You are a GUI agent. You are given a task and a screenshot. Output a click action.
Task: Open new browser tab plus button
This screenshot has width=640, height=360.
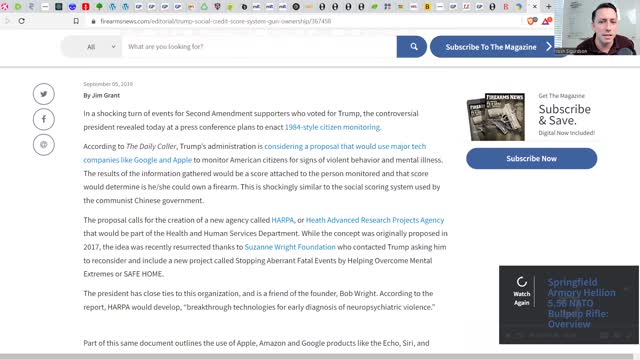tap(549, 7)
